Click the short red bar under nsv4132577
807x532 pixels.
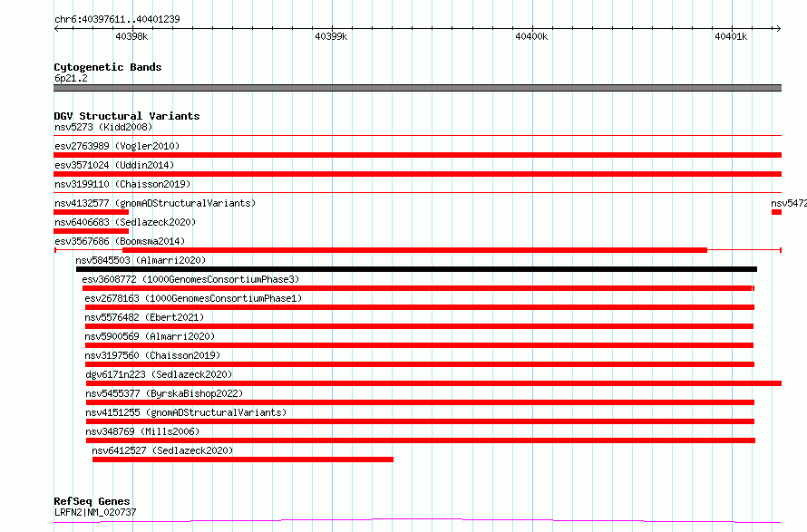pos(91,212)
